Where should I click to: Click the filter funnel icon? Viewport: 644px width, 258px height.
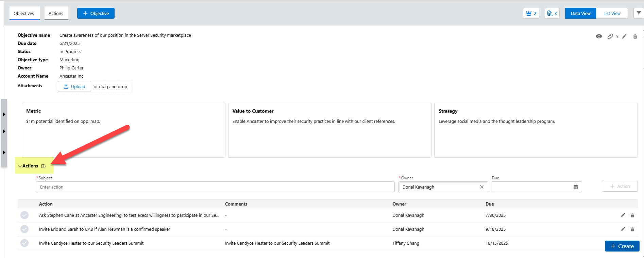point(639,13)
